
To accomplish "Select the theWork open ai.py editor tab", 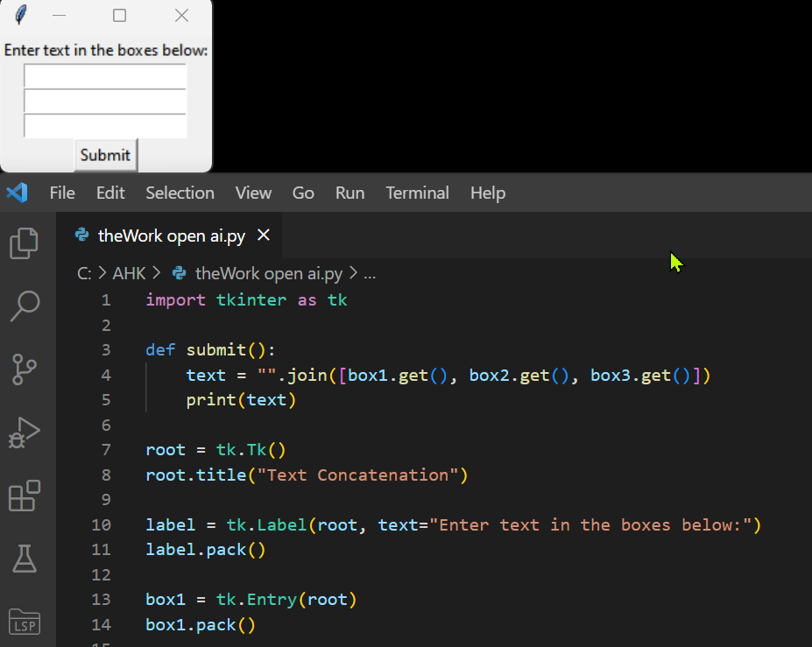I will 171,236.
